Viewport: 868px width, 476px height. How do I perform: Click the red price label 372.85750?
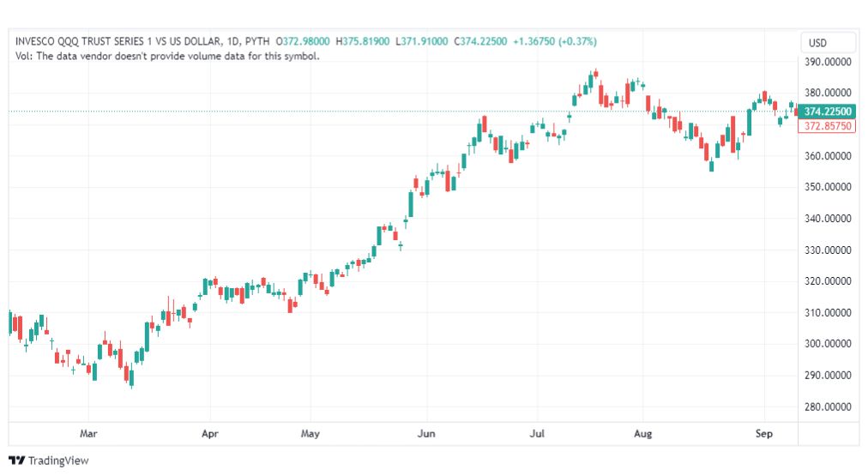pos(827,126)
